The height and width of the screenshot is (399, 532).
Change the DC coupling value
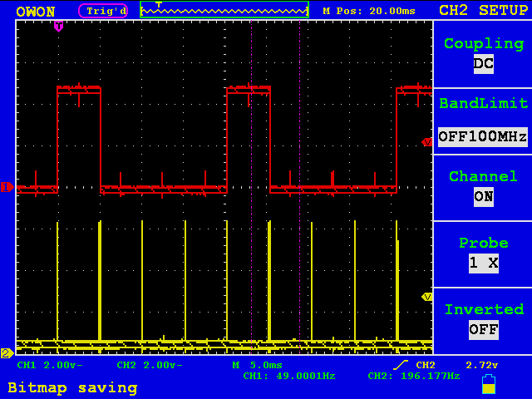click(x=484, y=64)
